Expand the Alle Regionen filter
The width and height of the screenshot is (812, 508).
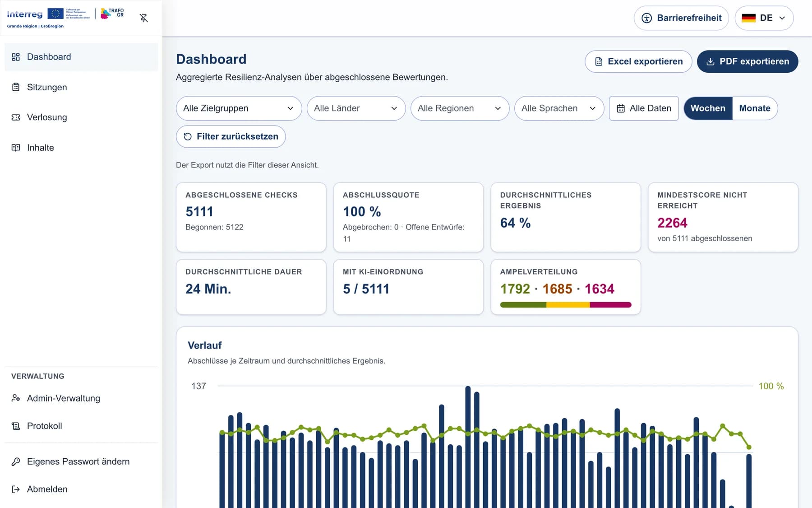460,108
